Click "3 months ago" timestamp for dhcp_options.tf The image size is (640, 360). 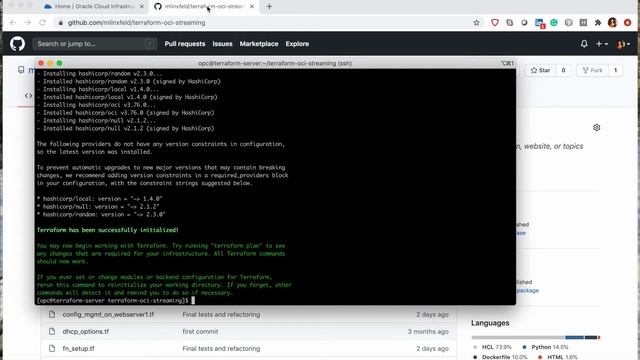pyautogui.click(x=428, y=331)
